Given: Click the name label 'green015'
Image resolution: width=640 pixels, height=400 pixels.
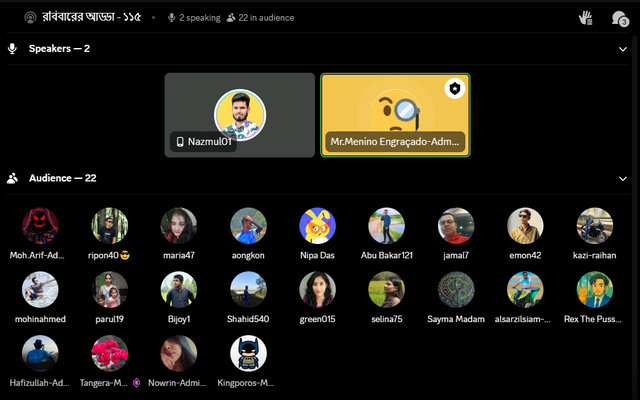Looking at the screenshot, I should click(x=318, y=319).
